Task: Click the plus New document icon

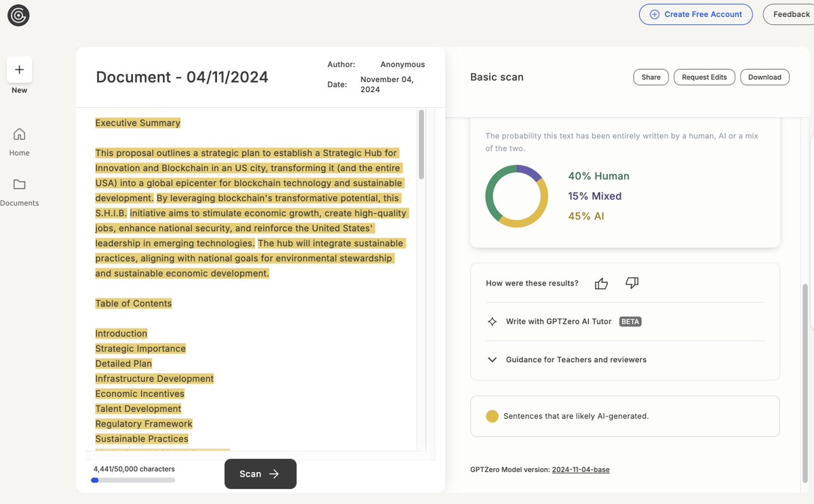Action: coord(19,69)
